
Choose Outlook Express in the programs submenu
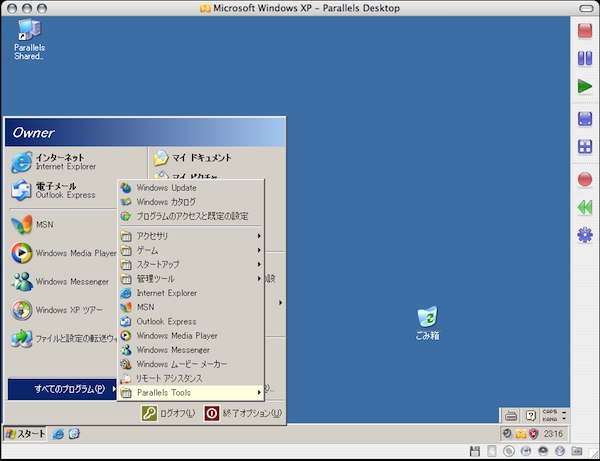[x=191, y=321]
